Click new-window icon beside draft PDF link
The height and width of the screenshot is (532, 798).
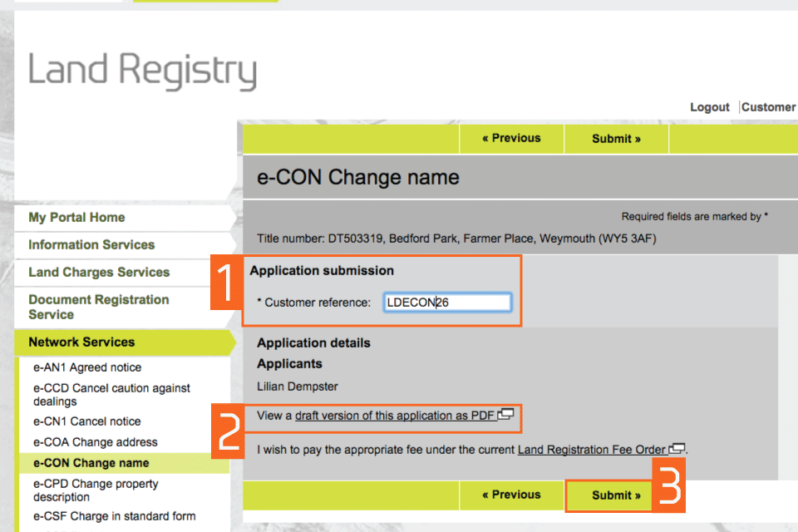click(506, 415)
